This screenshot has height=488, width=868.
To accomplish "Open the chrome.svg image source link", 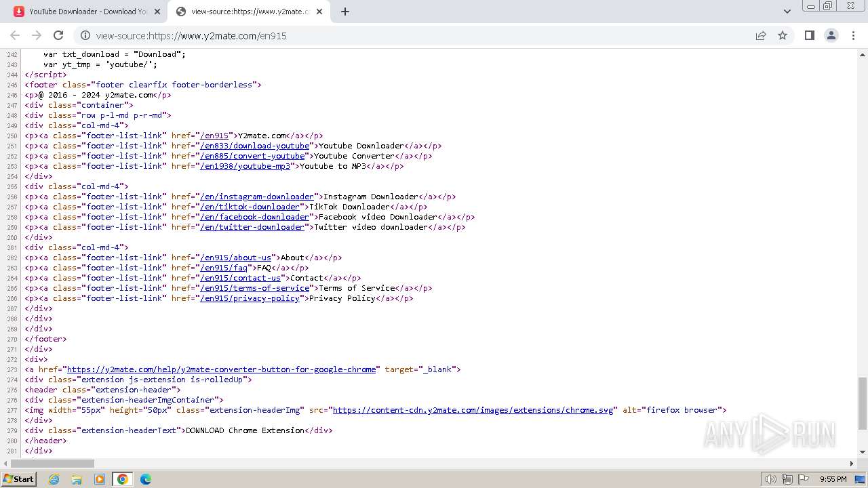I will (473, 410).
